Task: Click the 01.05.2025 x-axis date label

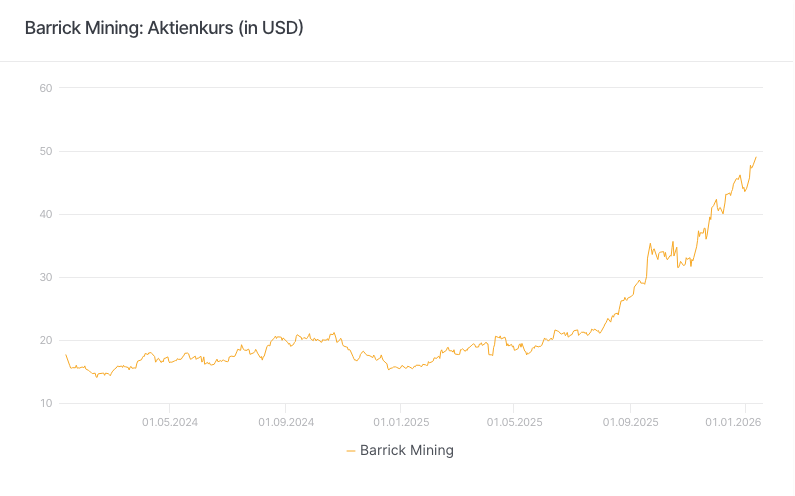Action: click(x=515, y=422)
